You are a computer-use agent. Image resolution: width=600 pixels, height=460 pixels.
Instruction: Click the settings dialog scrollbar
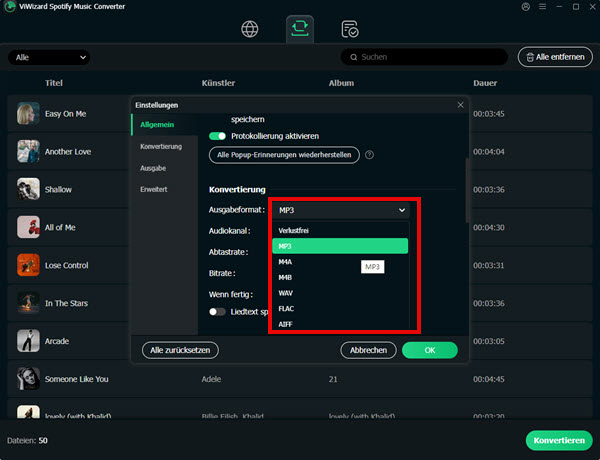(467, 190)
